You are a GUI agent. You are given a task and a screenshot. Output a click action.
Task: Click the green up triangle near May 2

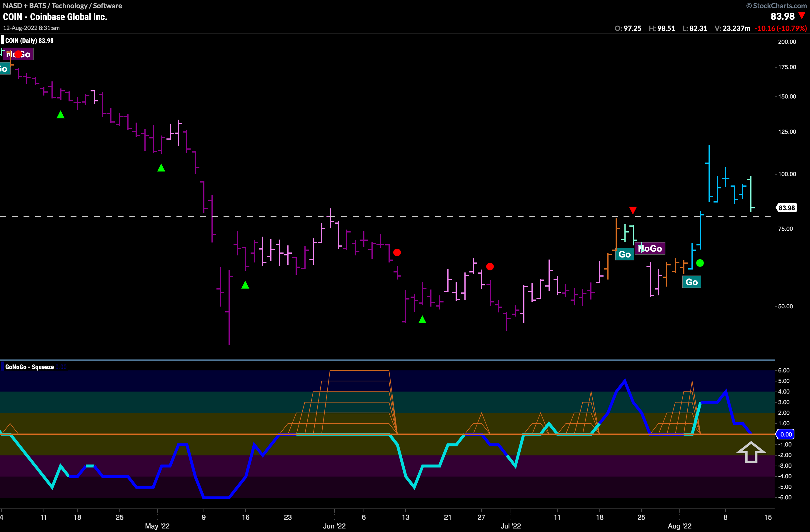point(161,168)
